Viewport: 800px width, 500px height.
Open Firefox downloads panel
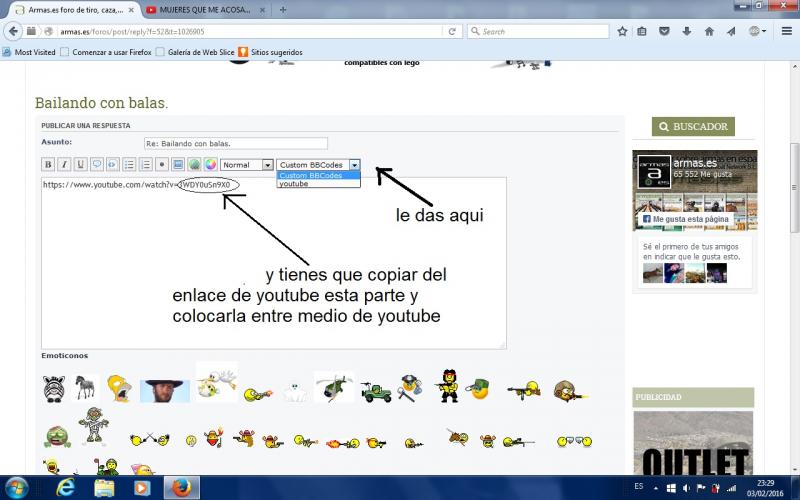pyautogui.click(x=686, y=31)
